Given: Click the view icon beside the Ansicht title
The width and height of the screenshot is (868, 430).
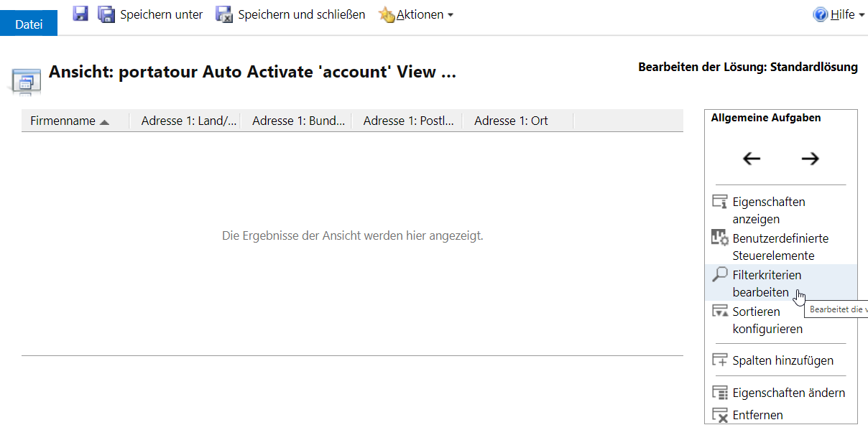Looking at the screenshot, I should click(25, 82).
